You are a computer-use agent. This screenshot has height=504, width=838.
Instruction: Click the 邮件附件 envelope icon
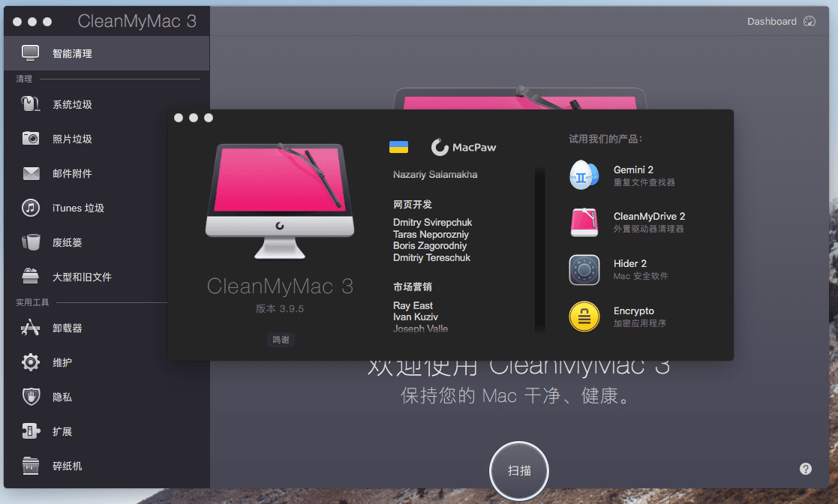click(x=31, y=173)
